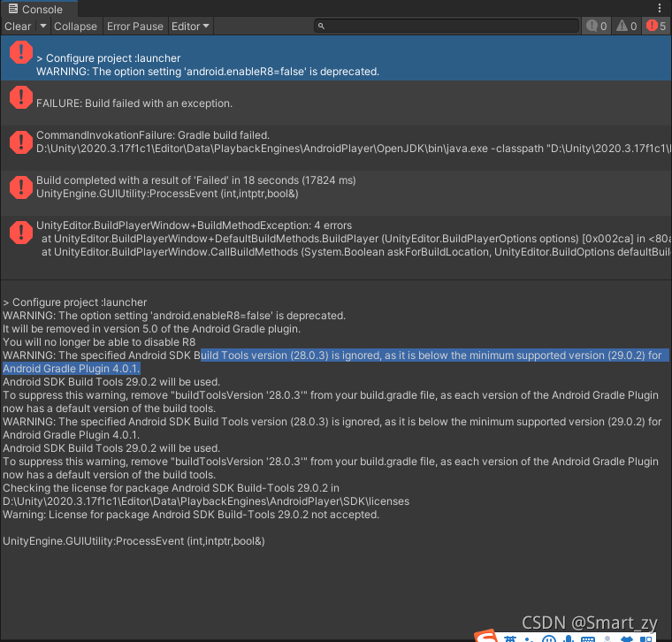Toggle Error Pause mode
This screenshot has width=672, height=642.
click(135, 27)
